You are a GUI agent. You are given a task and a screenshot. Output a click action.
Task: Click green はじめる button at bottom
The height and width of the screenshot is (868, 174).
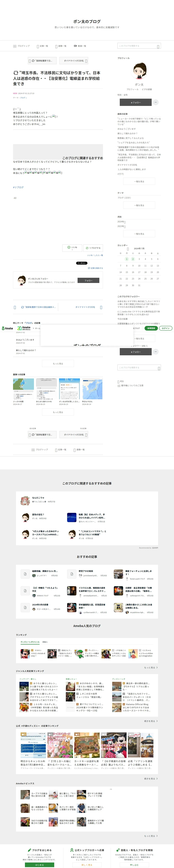[40, 865]
